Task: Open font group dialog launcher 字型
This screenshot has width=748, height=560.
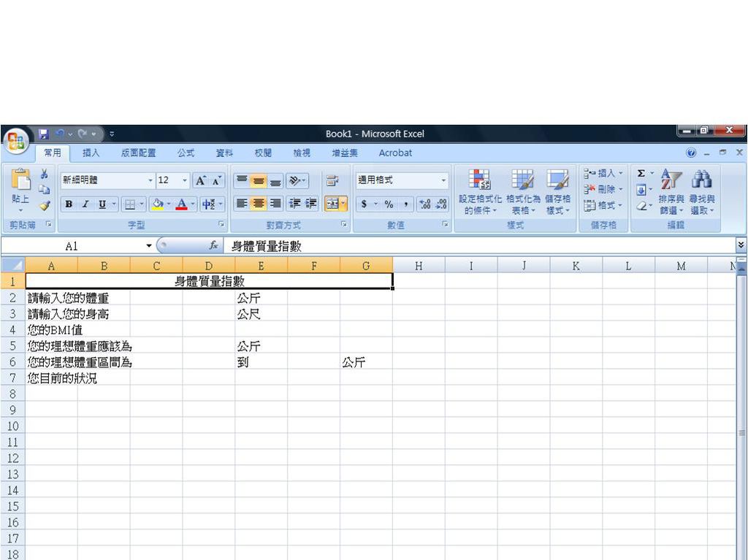Action: [x=222, y=223]
